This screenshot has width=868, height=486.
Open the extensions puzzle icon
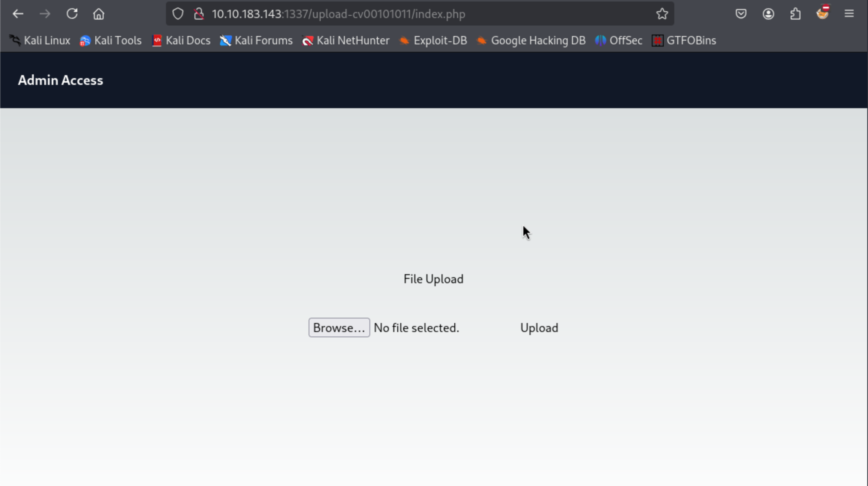(x=795, y=14)
